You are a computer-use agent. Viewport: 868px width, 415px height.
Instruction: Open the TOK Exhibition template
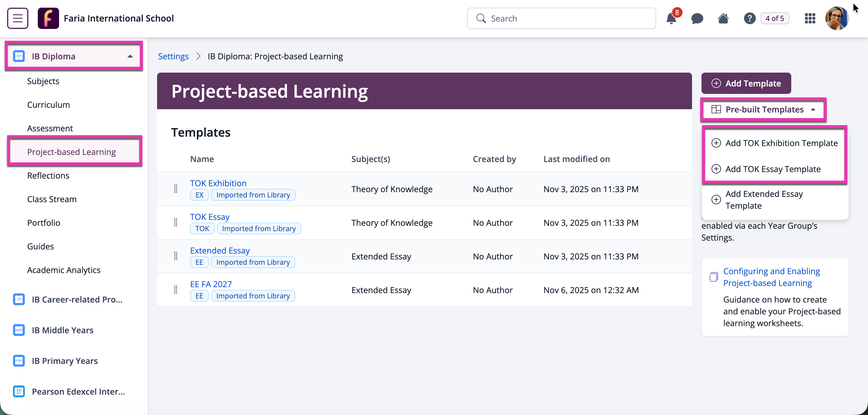pyautogui.click(x=218, y=183)
